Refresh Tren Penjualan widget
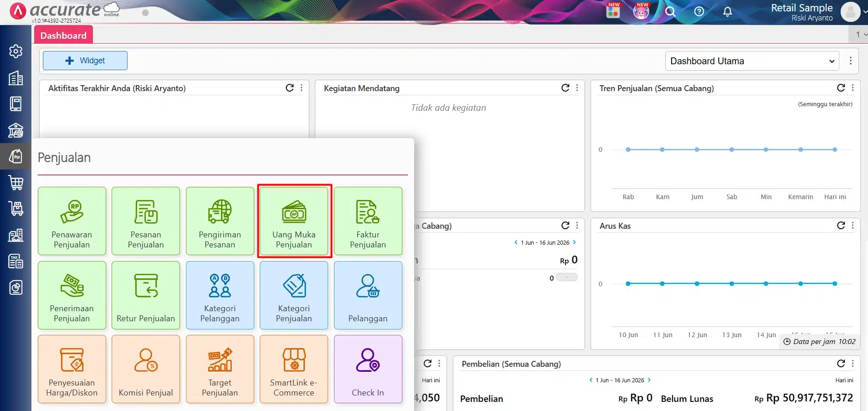 tap(841, 88)
